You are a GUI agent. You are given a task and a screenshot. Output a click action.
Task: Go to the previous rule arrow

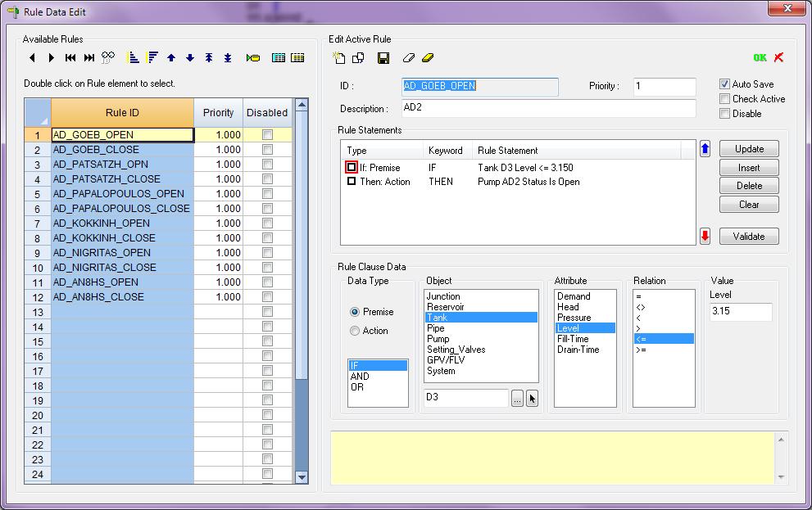[33, 58]
